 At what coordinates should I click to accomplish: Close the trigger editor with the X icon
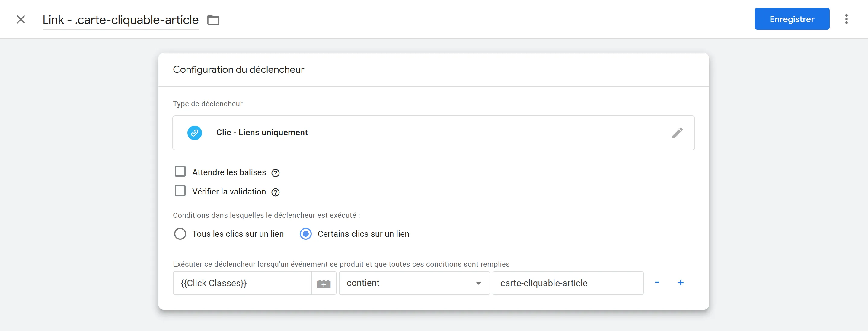21,20
